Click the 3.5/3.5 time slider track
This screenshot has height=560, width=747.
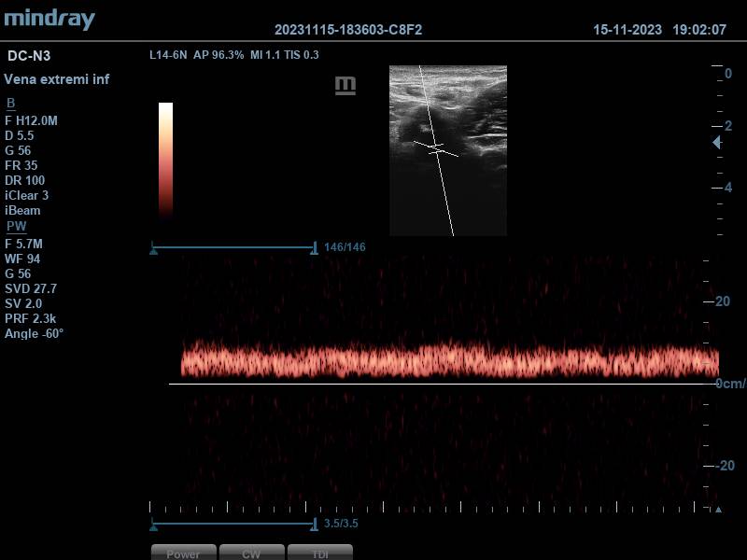[x=233, y=524]
